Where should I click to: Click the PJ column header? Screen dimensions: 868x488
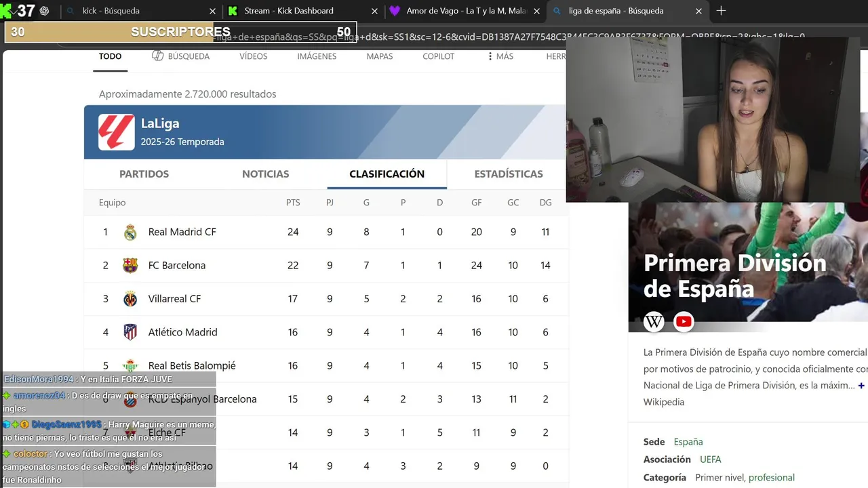pos(330,203)
